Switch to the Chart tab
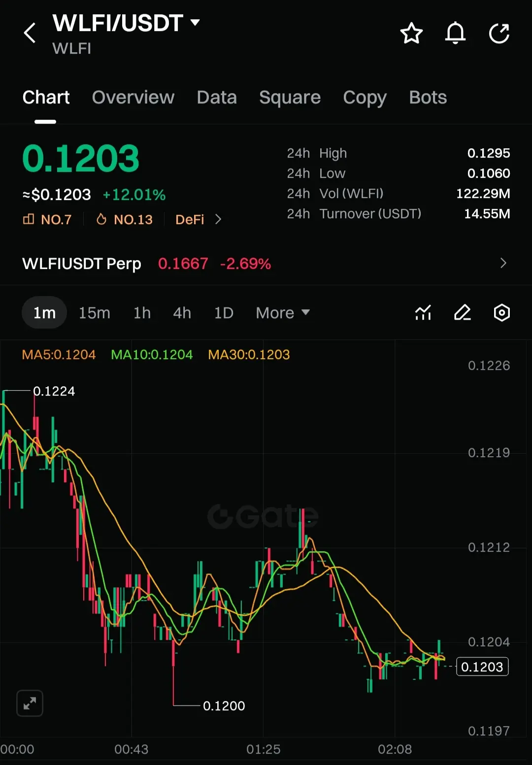Image resolution: width=532 pixels, height=765 pixels. [x=46, y=98]
